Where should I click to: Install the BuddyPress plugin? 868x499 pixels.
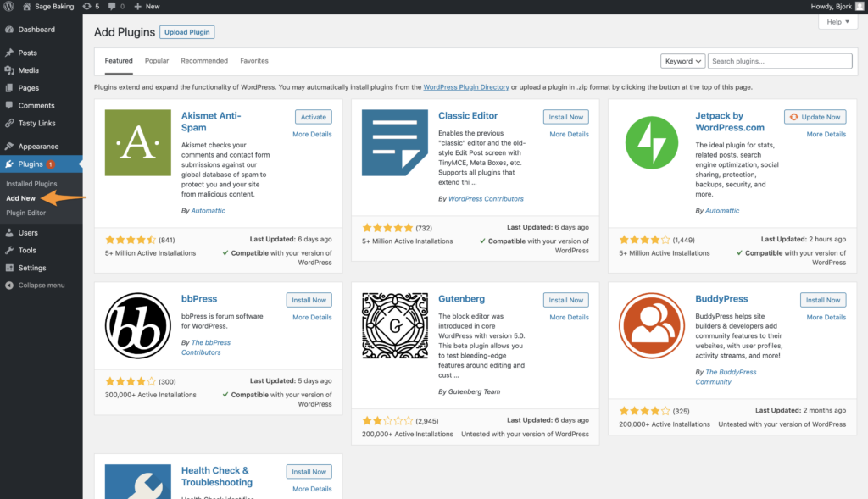click(x=822, y=300)
